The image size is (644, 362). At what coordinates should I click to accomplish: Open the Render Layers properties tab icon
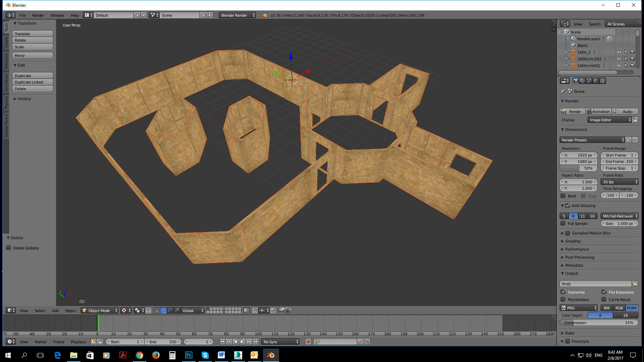pos(582,81)
